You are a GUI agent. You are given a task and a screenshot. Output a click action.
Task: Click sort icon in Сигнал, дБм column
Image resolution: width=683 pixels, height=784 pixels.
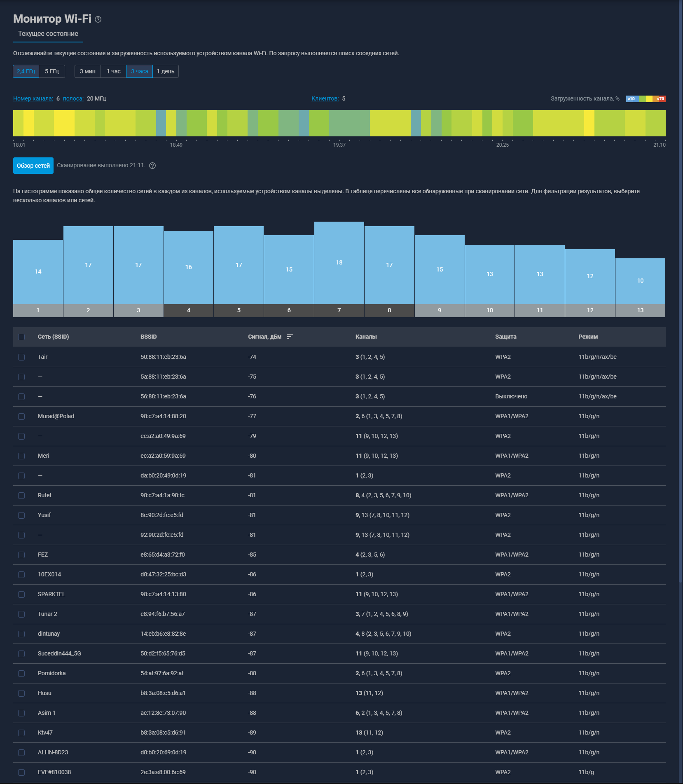click(290, 337)
